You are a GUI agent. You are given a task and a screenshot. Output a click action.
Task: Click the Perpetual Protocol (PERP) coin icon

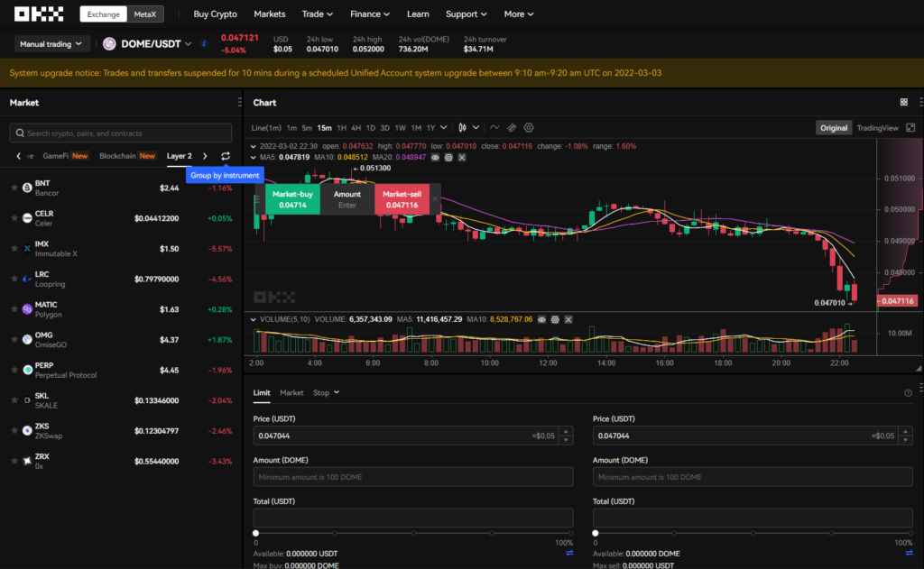[27, 370]
